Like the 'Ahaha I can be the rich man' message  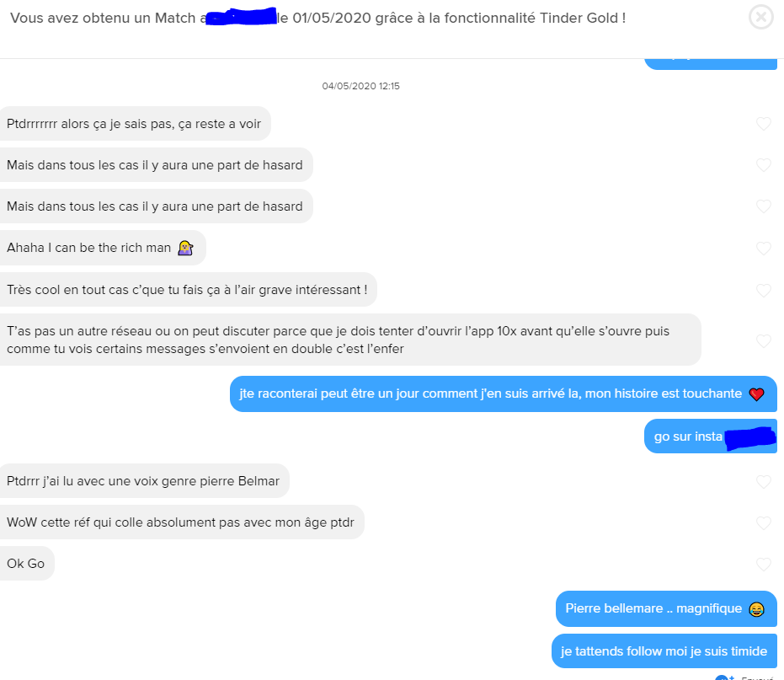[764, 249]
